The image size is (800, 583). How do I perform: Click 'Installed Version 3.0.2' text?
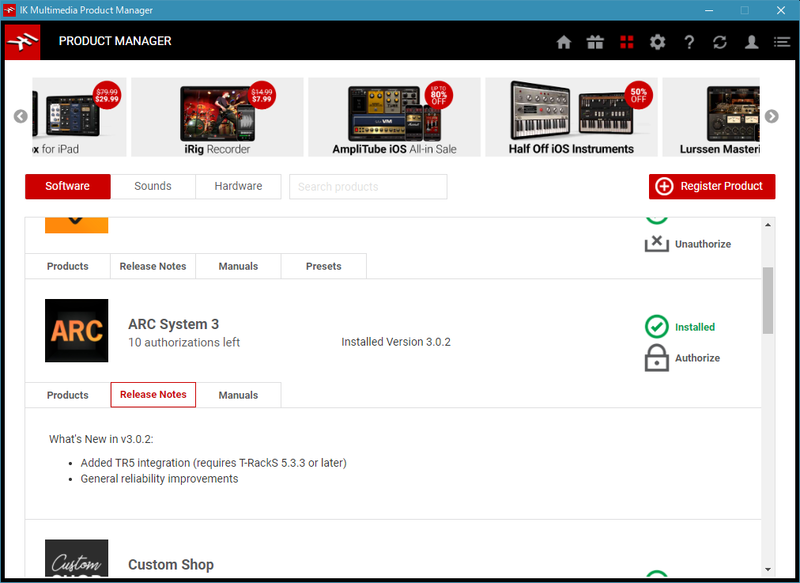pos(396,342)
